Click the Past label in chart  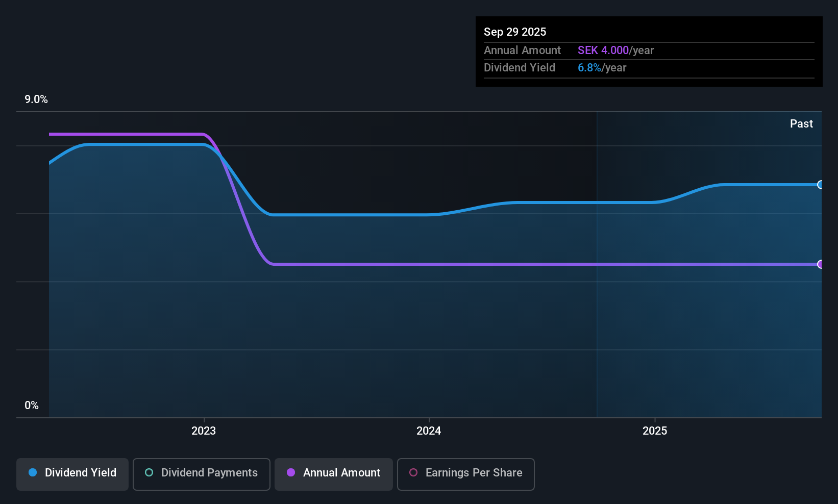coord(801,124)
